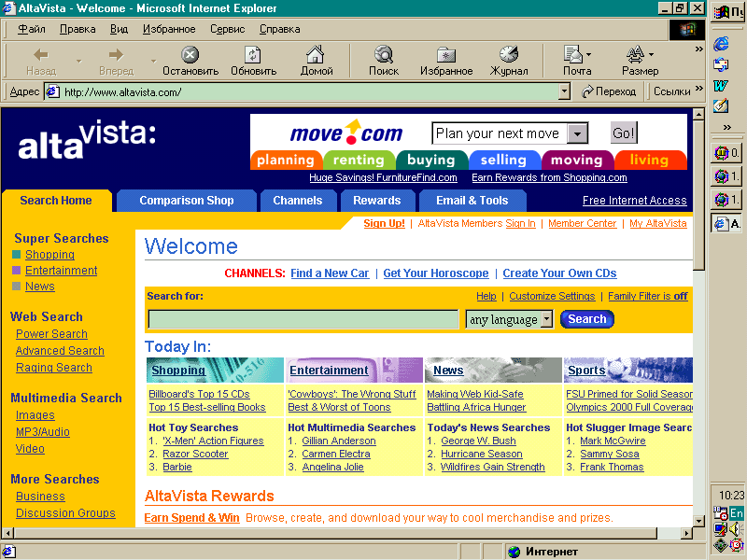Open the any language dropdown
This screenshot has height=560, width=747.
(547, 319)
